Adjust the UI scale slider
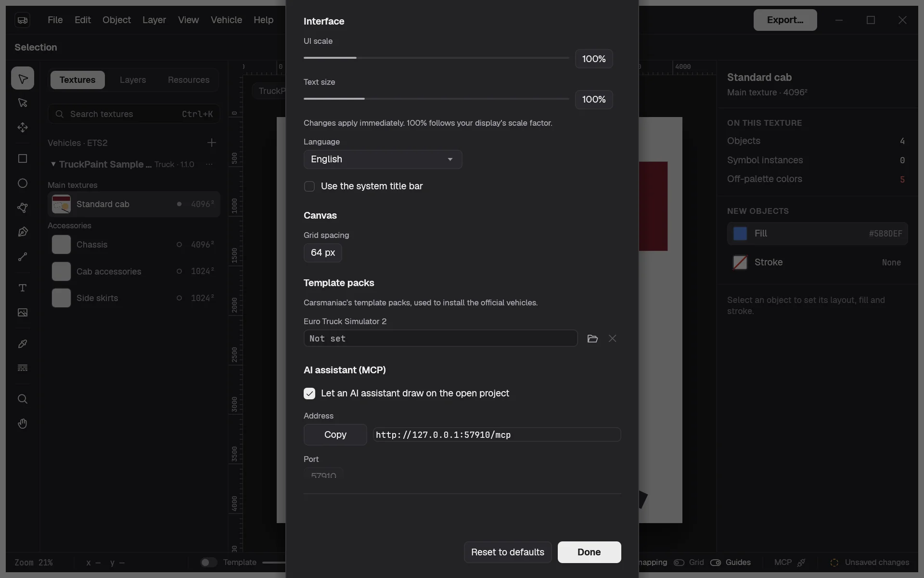 pos(436,58)
